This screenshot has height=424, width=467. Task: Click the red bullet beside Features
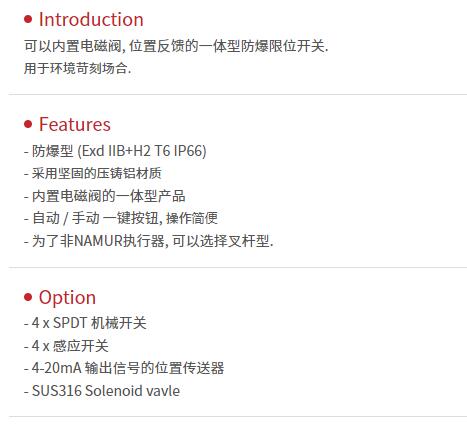point(28,124)
